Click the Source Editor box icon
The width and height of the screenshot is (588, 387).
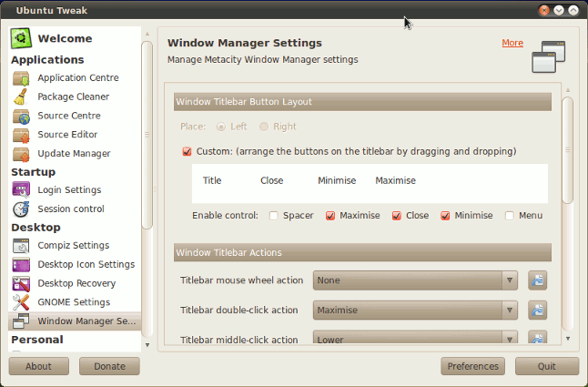21,135
